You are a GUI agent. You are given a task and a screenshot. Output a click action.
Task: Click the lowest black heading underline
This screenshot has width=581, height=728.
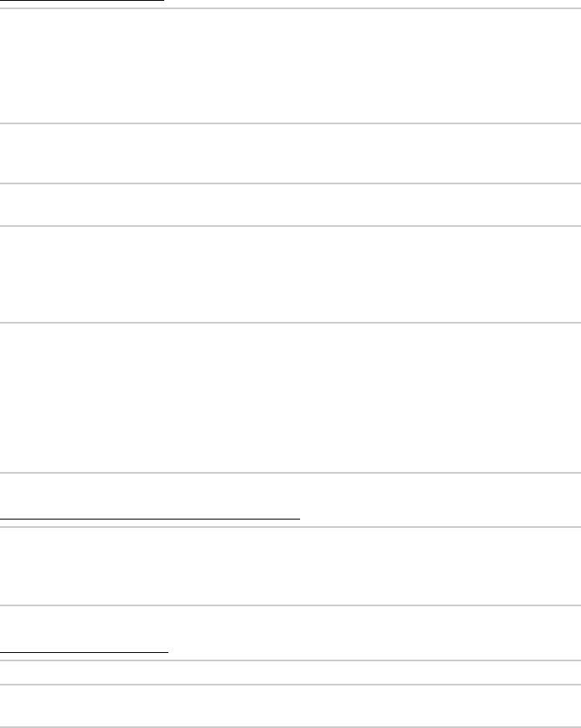click(84, 652)
